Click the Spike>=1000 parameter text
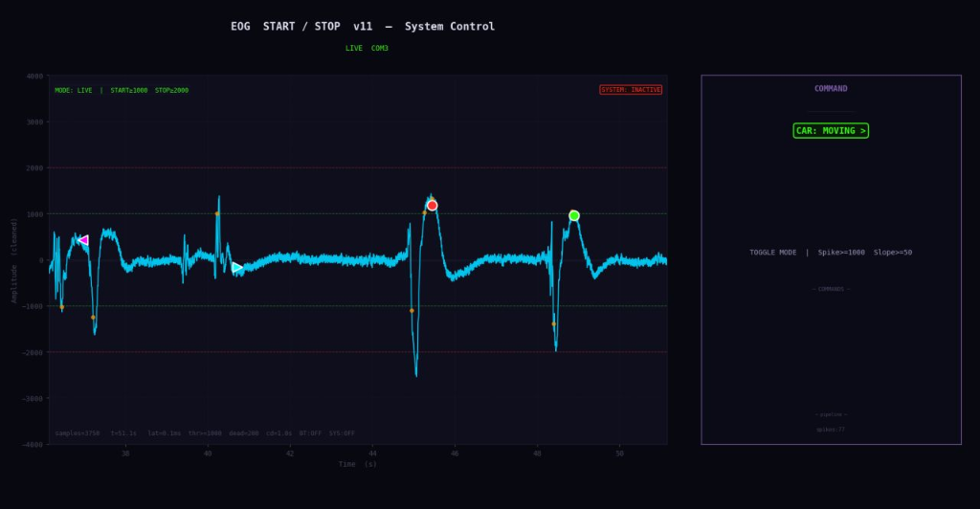The height and width of the screenshot is (509, 980). pyautogui.click(x=841, y=253)
